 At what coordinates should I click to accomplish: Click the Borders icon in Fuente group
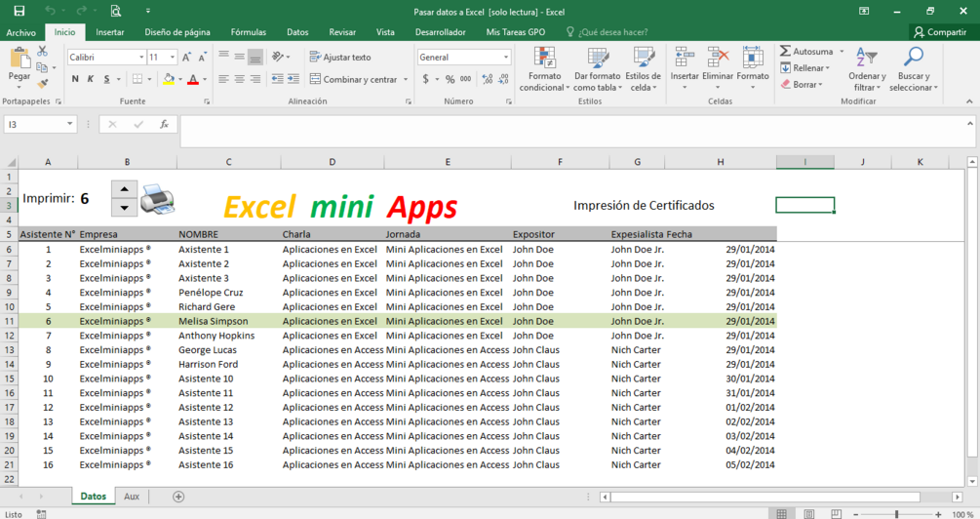click(137, 79)
